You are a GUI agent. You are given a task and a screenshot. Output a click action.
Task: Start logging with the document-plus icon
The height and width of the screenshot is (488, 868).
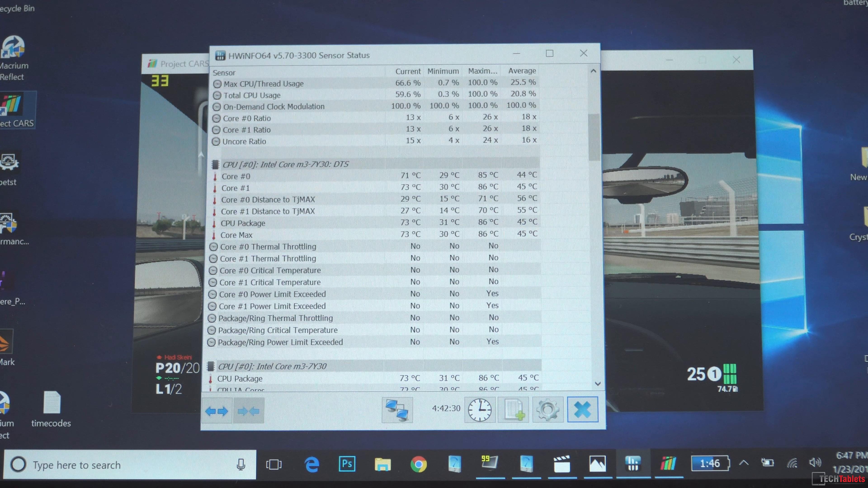pos(513,410)
